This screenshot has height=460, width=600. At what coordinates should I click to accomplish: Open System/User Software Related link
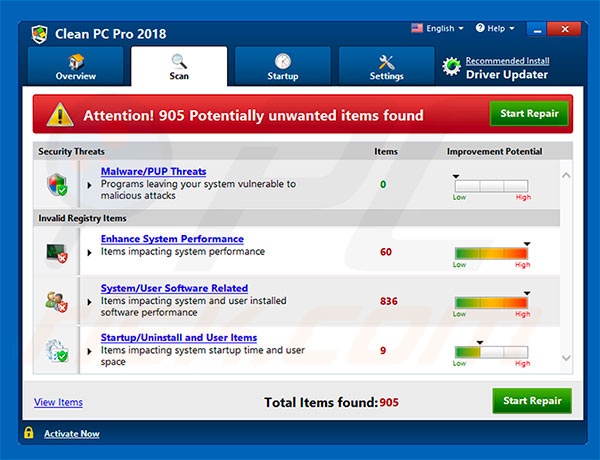[x=174, y=288]
